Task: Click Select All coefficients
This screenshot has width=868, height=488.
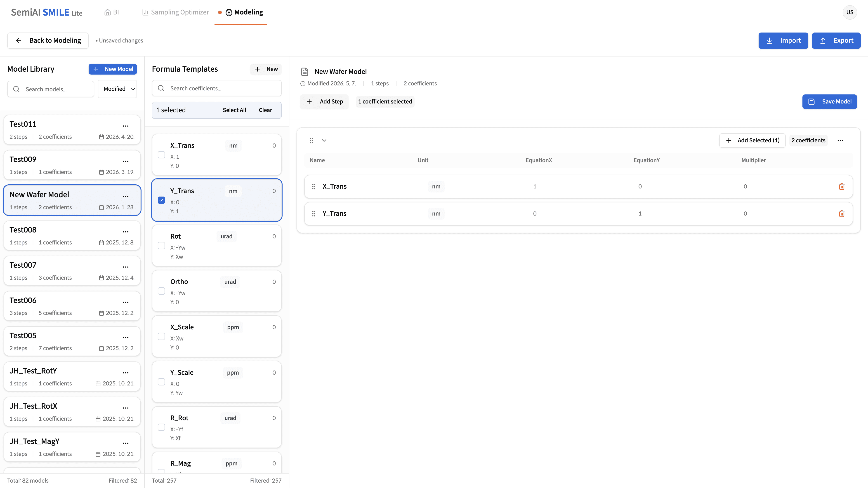Action: (234, 110)
